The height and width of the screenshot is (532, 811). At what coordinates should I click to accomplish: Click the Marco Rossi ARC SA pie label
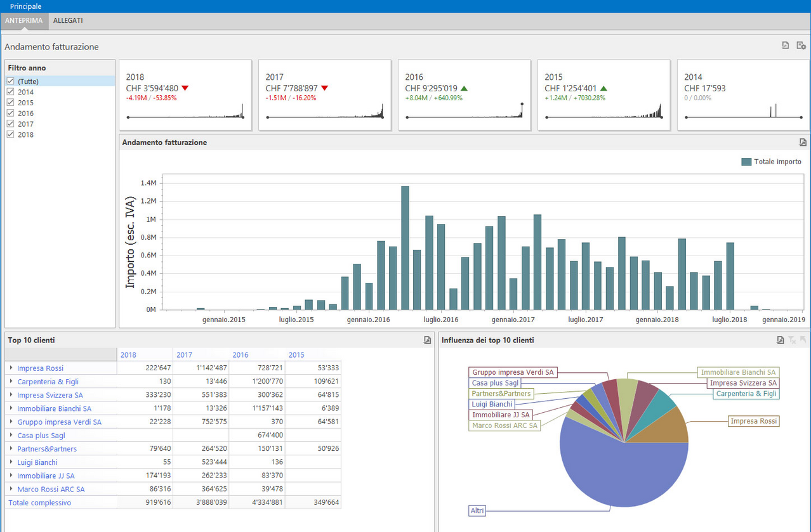505,426
